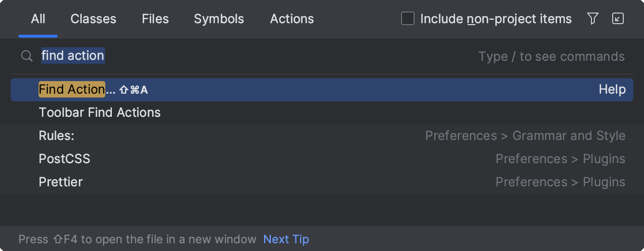Screen dimensions: 644x251
Task: Open the Files tab
Action: tap(155, 19)
